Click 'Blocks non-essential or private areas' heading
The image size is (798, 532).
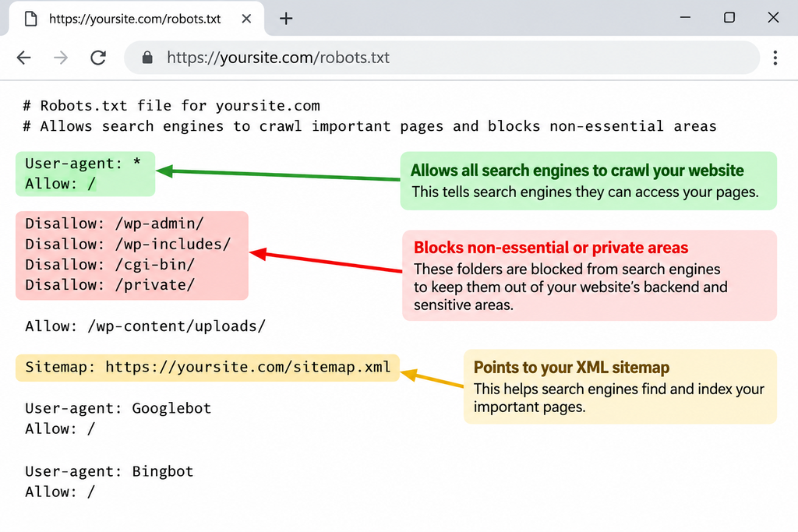(551, 248)
